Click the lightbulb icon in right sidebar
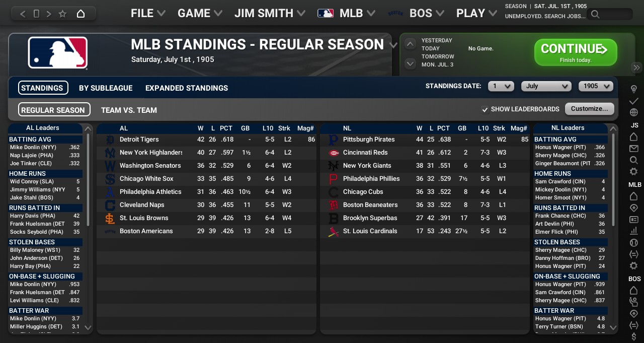 [634, 89]
